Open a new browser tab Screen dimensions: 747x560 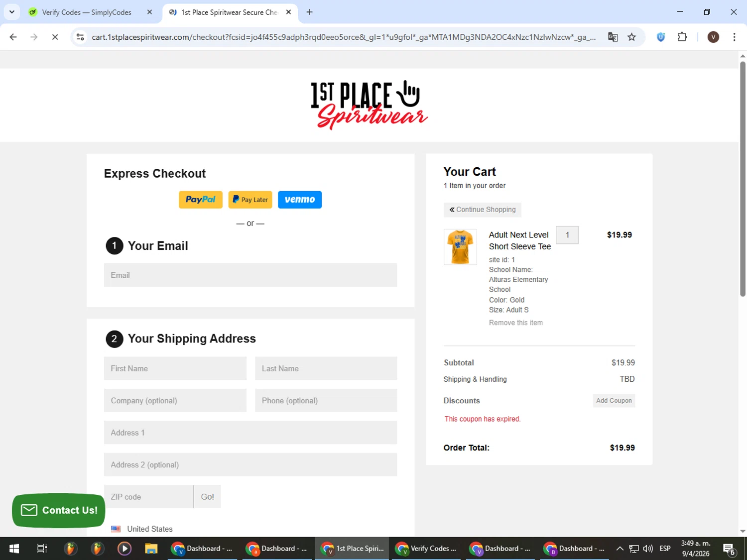[x=309, y=12]
